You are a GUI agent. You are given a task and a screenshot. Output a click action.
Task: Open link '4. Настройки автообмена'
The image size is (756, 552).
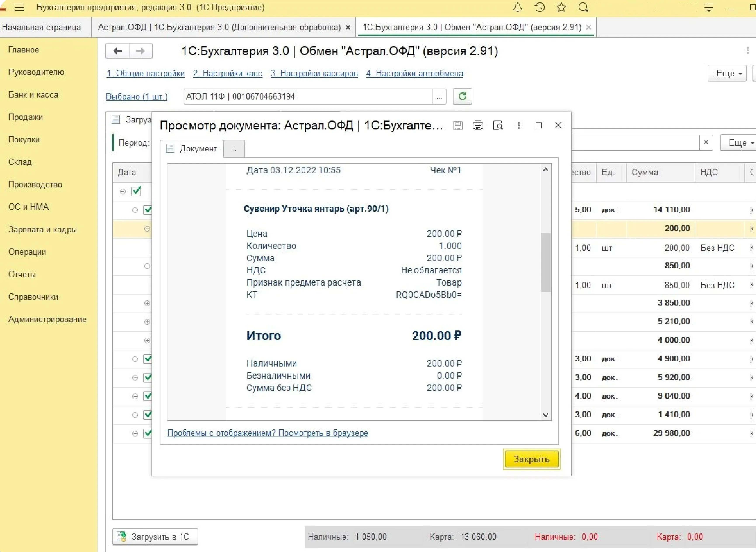pyautogui.click(x=414, y=73)
